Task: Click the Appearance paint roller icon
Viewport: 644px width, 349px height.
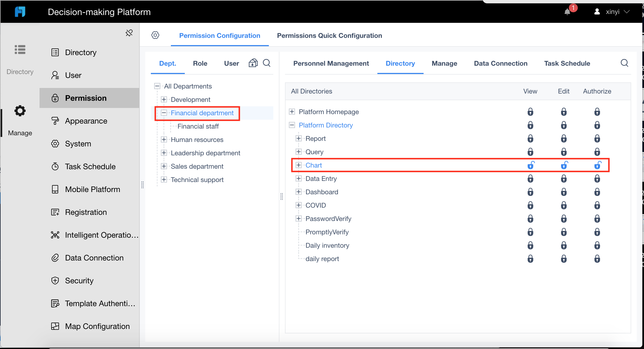Action: point(55,121)
